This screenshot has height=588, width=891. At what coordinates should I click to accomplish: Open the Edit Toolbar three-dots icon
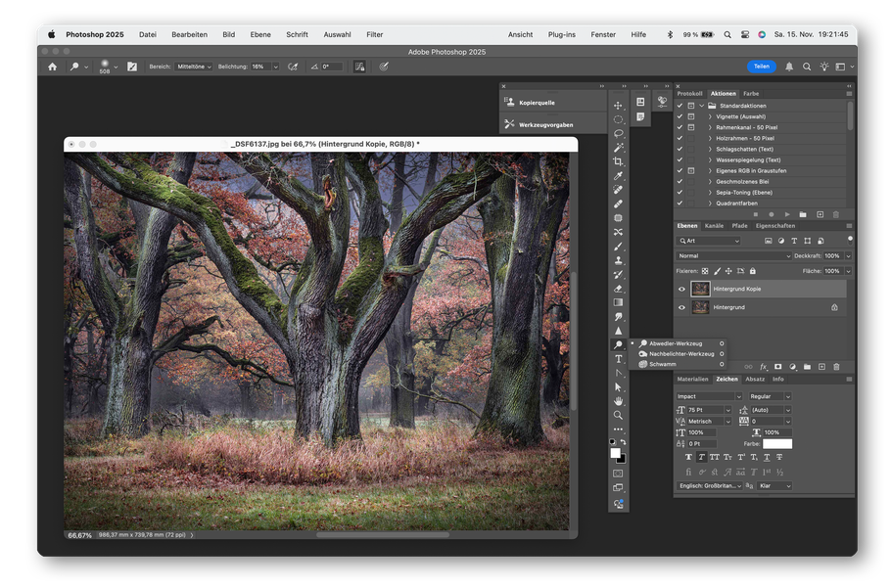coord(618,430)
